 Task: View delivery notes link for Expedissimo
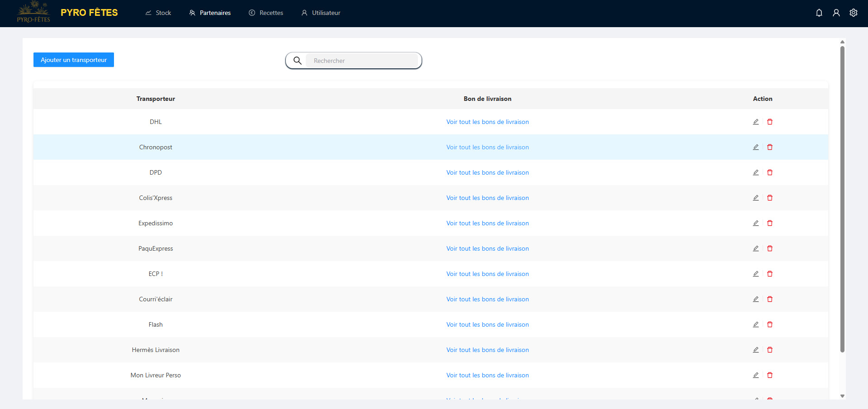[487, 223]
